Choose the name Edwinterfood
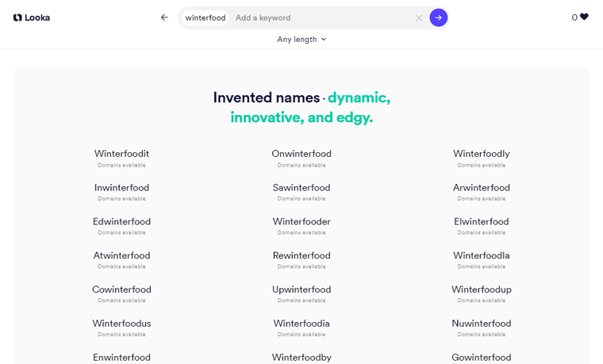Viewport: 603px width, 364px height. pyautogui.click(x=121, y=222)
